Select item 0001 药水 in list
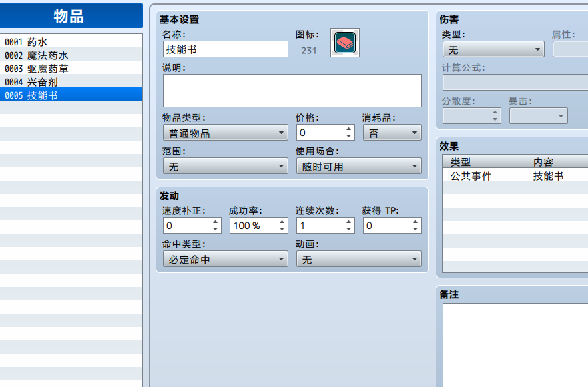The image size is (588, 387). [x=71, y=41]
